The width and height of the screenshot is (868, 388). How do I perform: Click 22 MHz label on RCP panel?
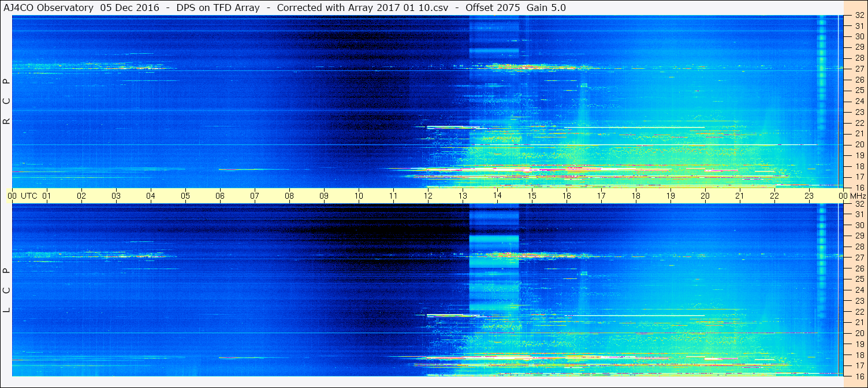pyautogui.click(x=859, y=123)
